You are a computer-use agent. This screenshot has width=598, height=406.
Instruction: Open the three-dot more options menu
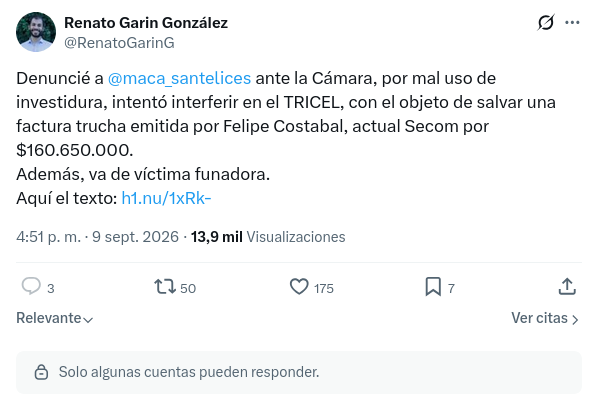(572, 23)
